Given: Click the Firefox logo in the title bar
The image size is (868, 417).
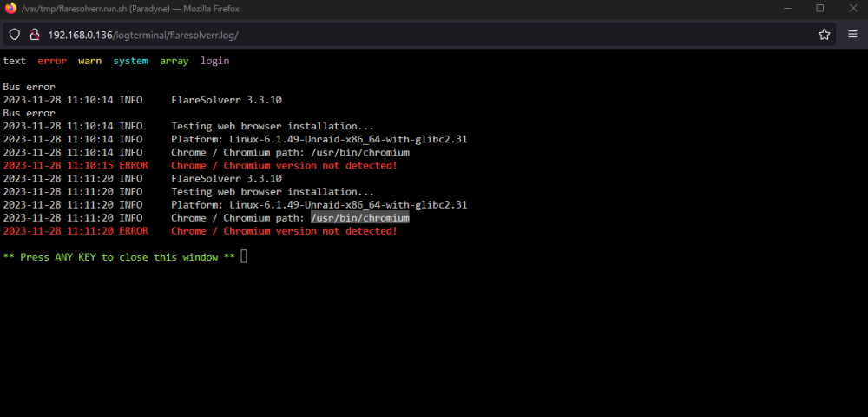Looking at the screenshot, I should click(10, 9).
